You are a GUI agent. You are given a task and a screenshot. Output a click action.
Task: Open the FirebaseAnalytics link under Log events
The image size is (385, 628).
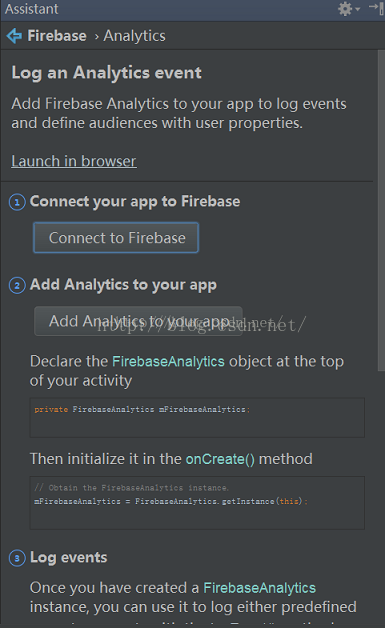tap(260, 588)
